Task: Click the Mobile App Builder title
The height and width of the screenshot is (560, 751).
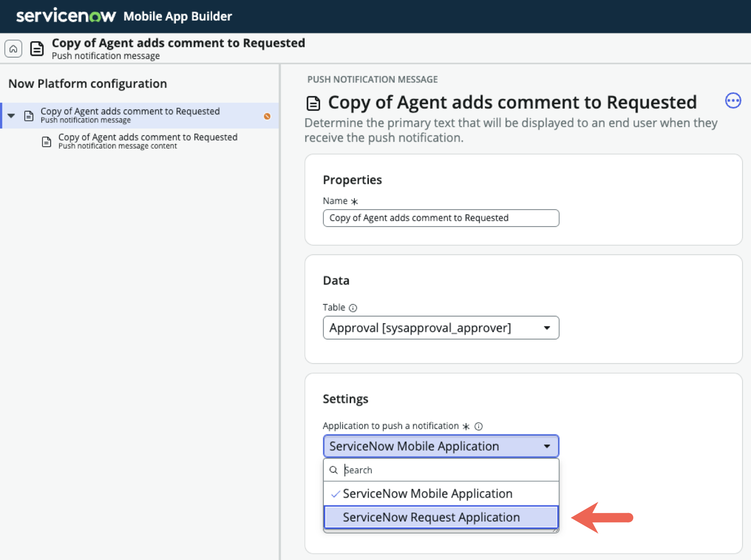Action: (x=177, y=16)
